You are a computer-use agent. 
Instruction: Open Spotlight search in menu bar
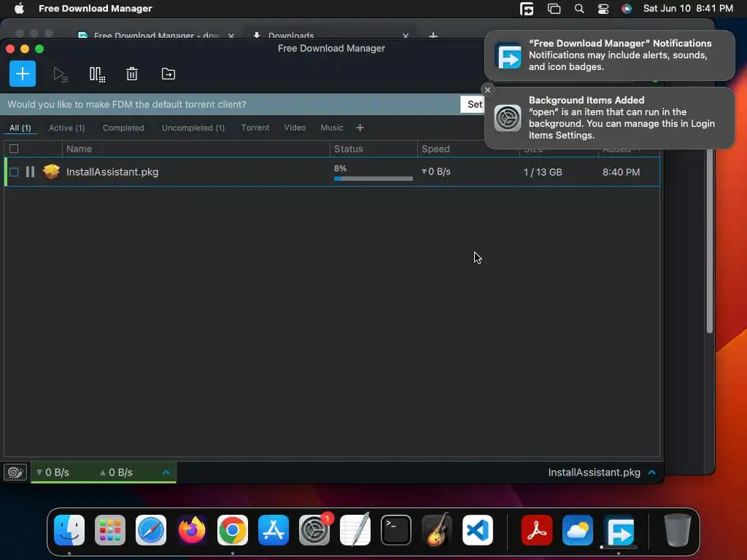(x=578, y=9)
